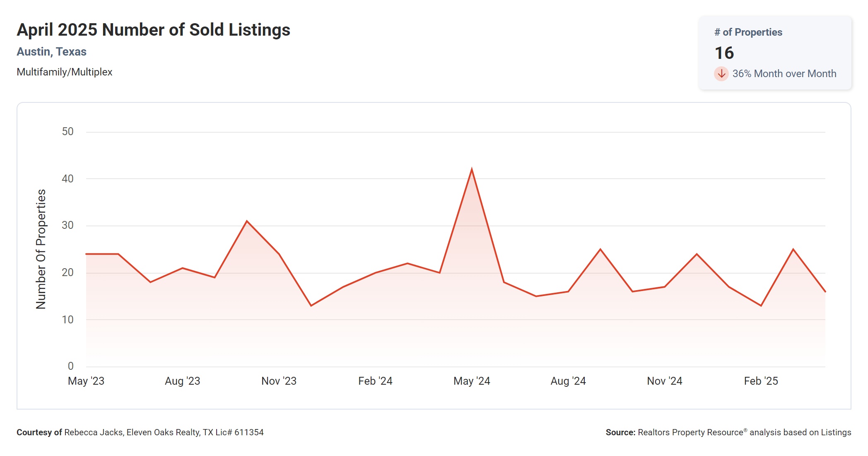Click the "Nov '24" x-axis label
The height and width of the screenshot is (456, 868).
click(664, 381)
